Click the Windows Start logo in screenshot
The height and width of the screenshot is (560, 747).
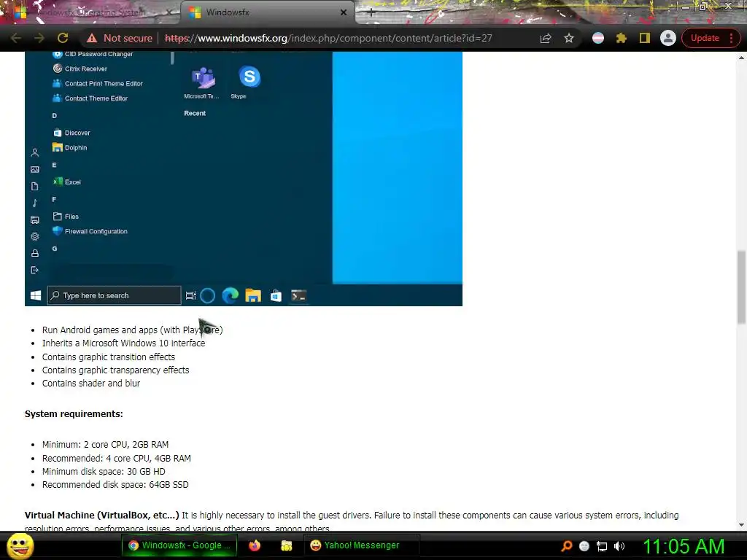(x=36, y=296)
